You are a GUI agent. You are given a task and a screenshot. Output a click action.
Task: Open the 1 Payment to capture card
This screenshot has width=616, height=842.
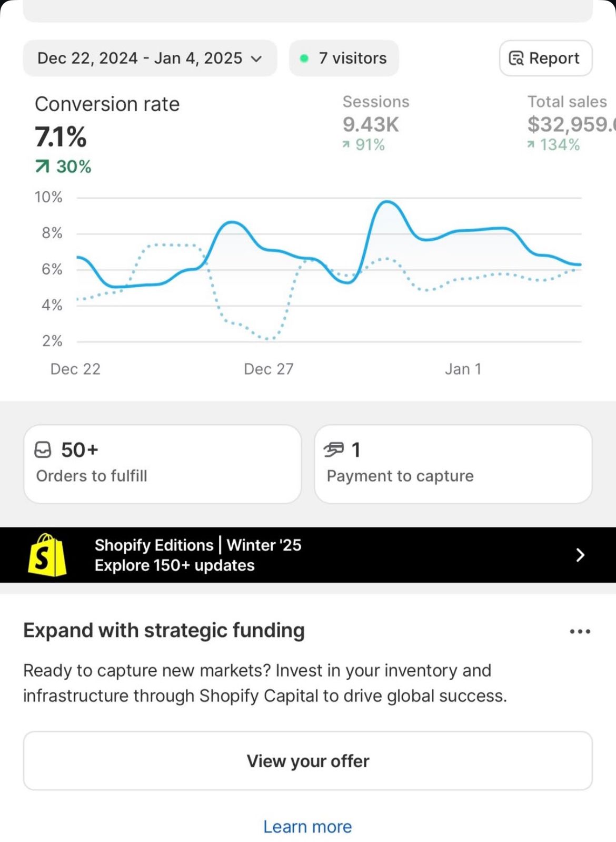click(453, 464)
